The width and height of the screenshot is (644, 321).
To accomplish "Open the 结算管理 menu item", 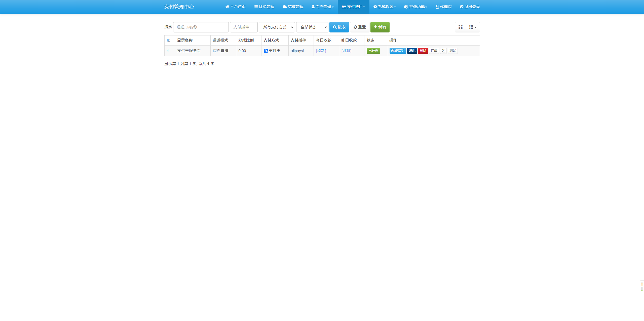I will 293,7.
